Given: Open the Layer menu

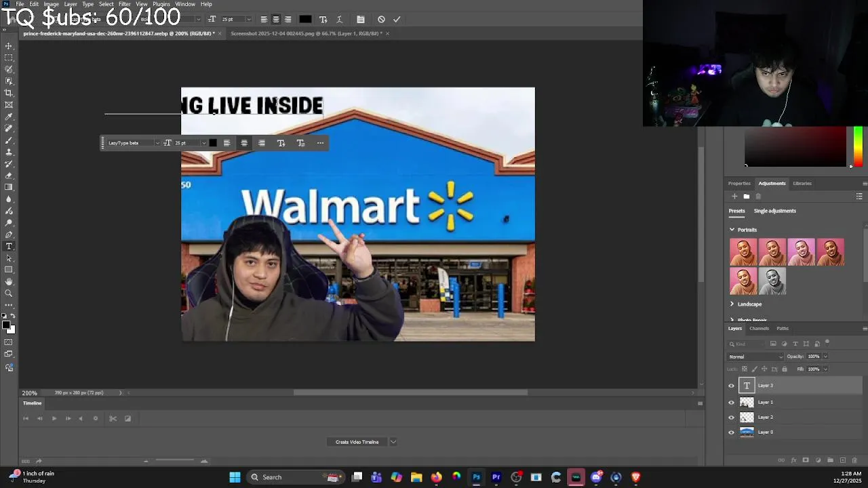Looking at the screenshot, I should (71, 4).
